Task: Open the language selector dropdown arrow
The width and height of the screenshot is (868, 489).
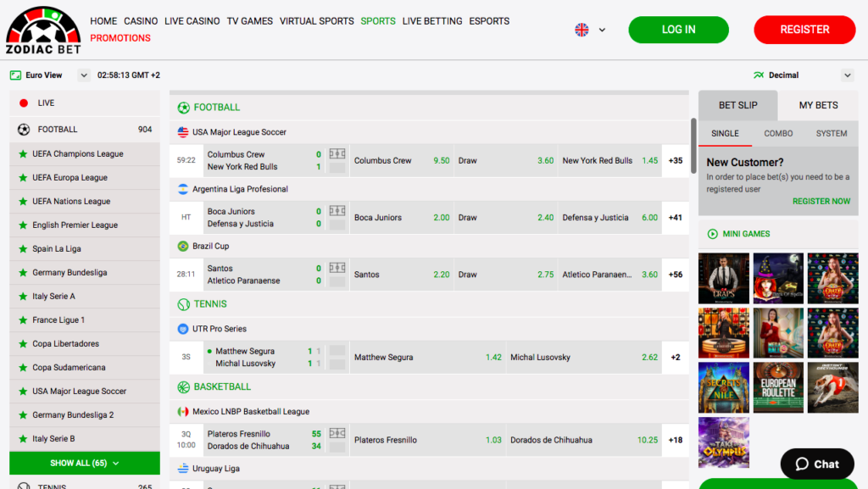Action: (603, 30)
